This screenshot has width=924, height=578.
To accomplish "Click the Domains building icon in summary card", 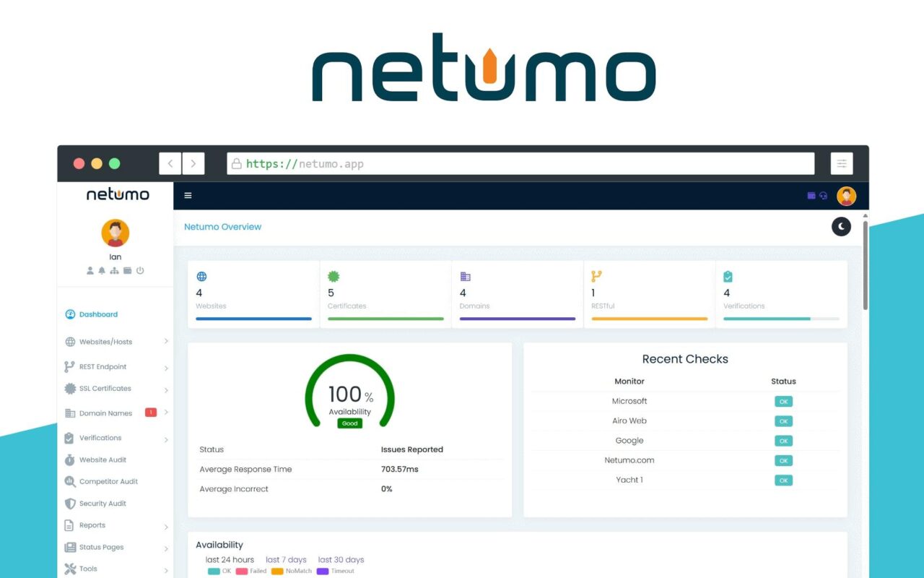I will coord(465,276).
